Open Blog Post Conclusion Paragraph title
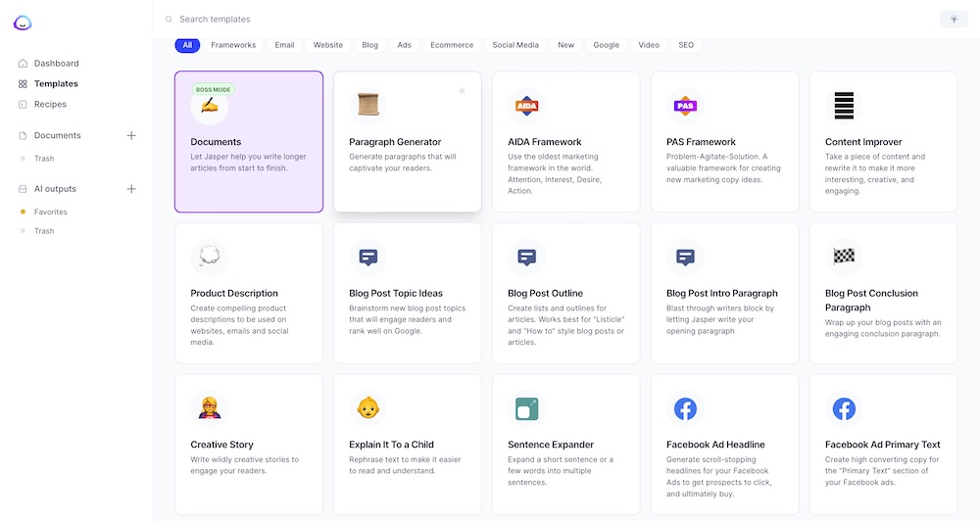This screenshot has width=980, height=521. click(x=871, y=300)
